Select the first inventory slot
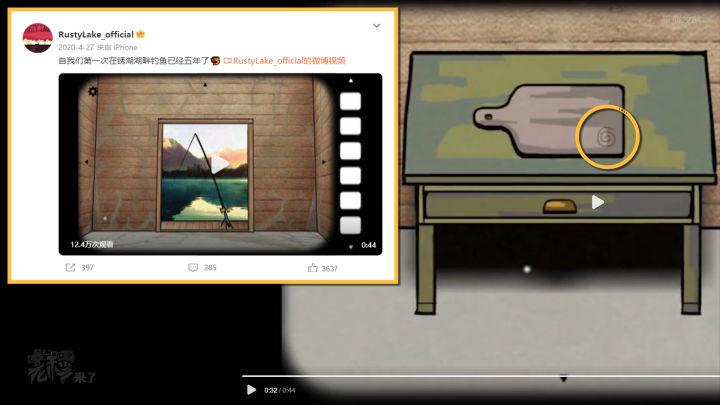This screenshot has width=720, height=405. click(349, 102)
